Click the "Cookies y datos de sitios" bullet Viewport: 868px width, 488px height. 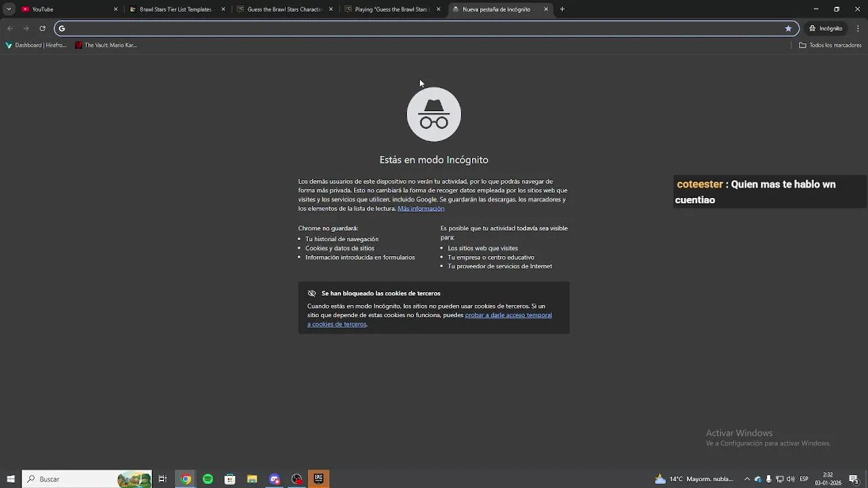pyautogui.click(x=340, y=248)
